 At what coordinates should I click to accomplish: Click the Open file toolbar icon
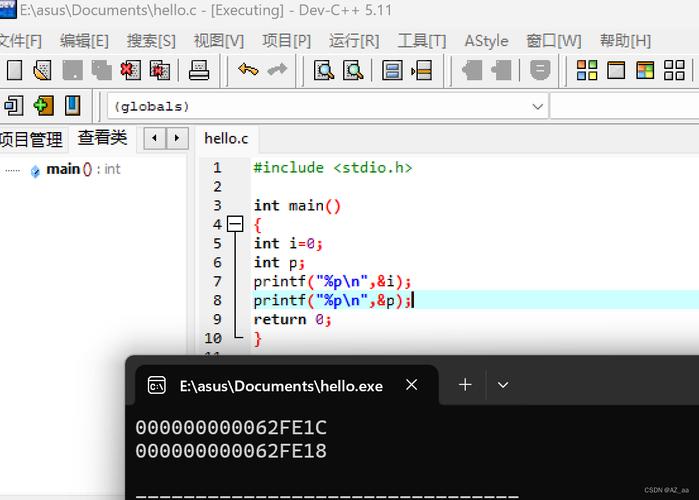(43, 70)
